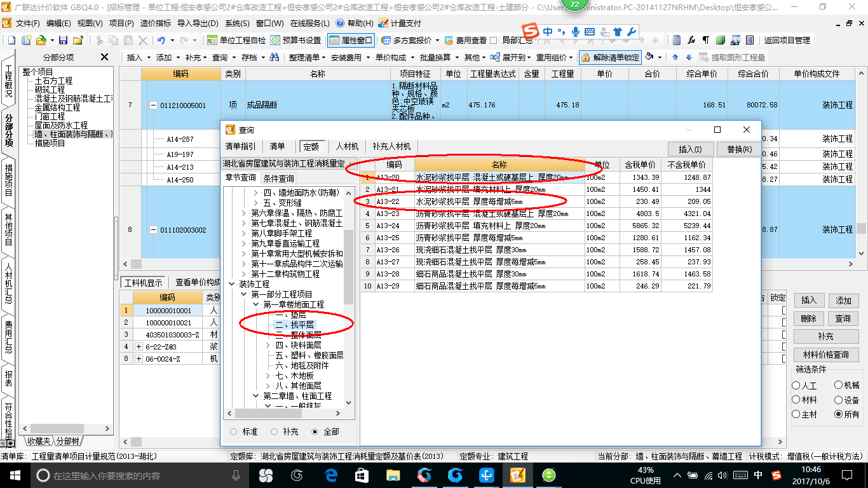Switch to the 条件查询 tab

pos(278,178)
